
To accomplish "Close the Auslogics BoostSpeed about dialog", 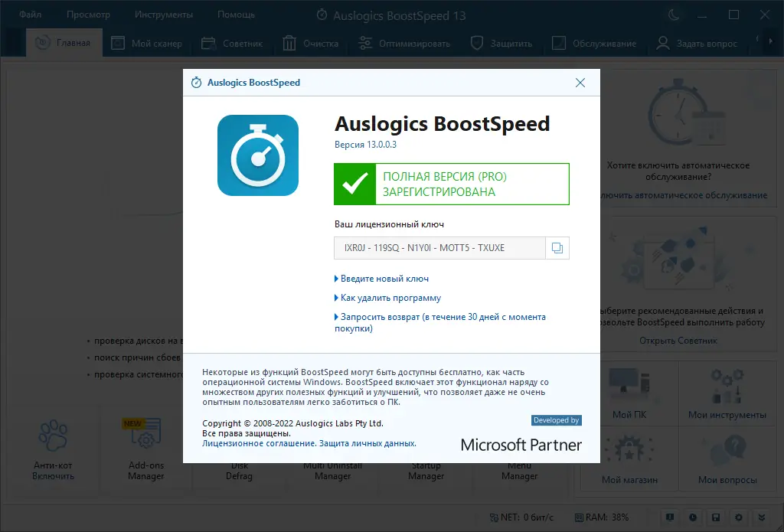I will tap(580, 83).
